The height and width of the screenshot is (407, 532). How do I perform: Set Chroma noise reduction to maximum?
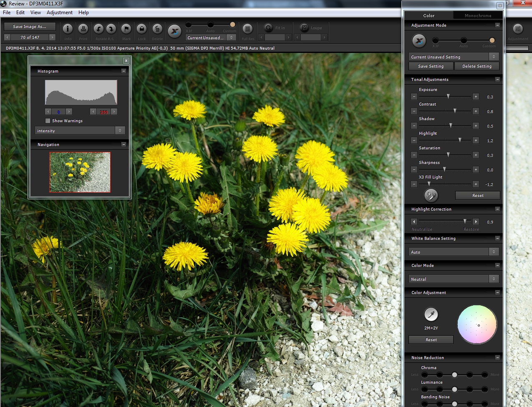[x=484, y=374]
